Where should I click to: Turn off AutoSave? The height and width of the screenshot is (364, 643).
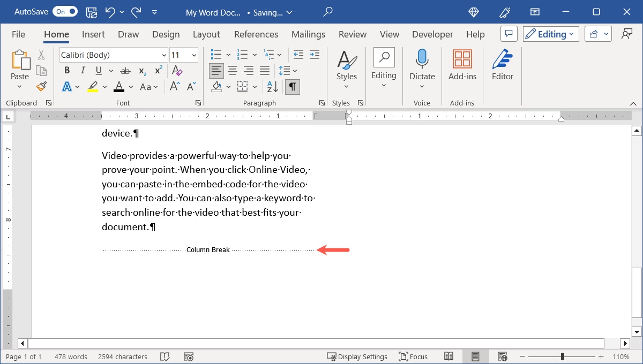click(x=64, y=11)
